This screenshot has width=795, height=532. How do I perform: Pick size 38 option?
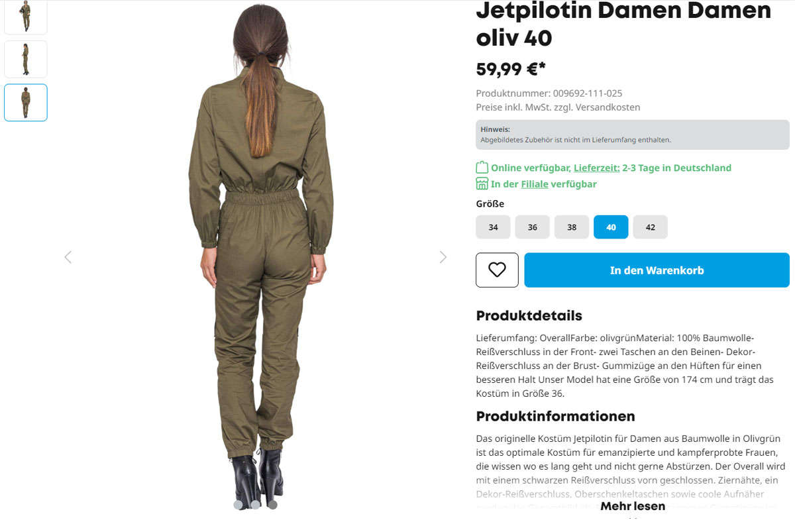tap(572, 227)
